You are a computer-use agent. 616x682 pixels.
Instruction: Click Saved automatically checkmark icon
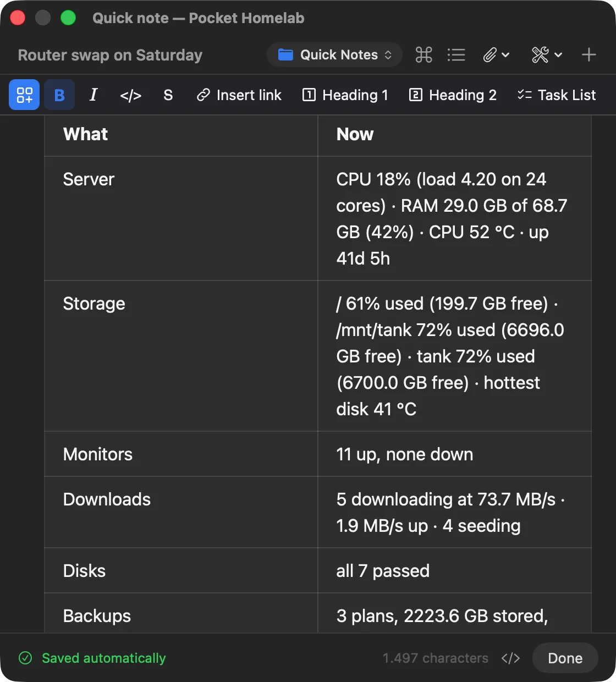[x=25, y=658]
